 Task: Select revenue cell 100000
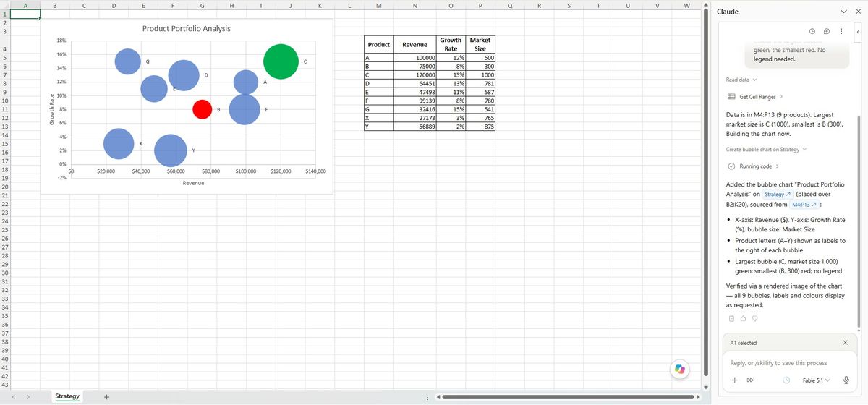pos(414,58)
